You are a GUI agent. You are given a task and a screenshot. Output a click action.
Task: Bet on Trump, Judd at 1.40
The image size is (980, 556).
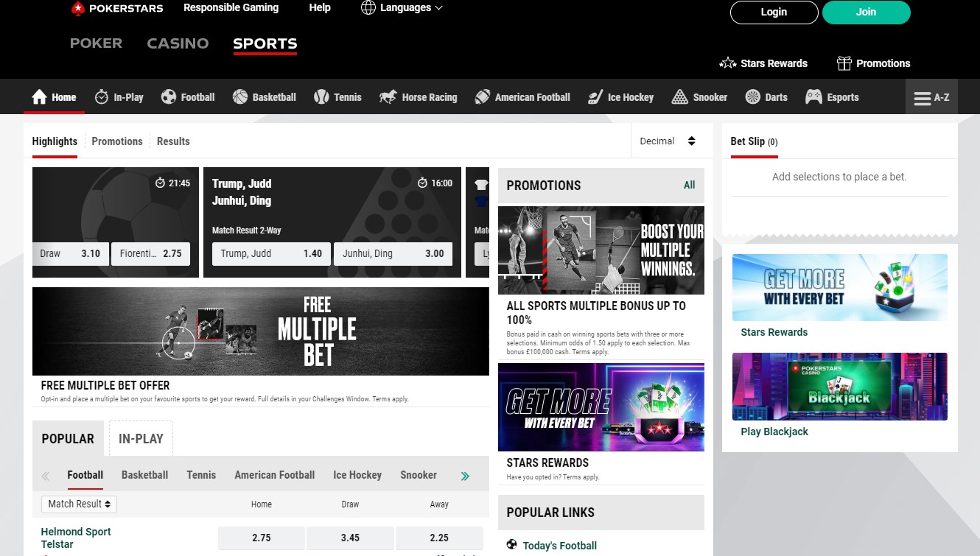[271, 253]
